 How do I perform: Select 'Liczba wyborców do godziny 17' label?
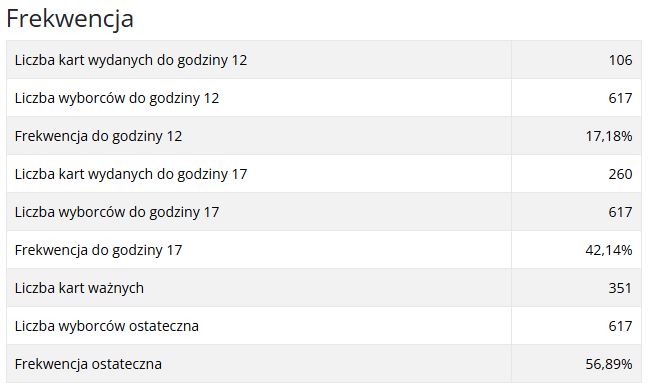pyautogui.click(x=117, y=212)
